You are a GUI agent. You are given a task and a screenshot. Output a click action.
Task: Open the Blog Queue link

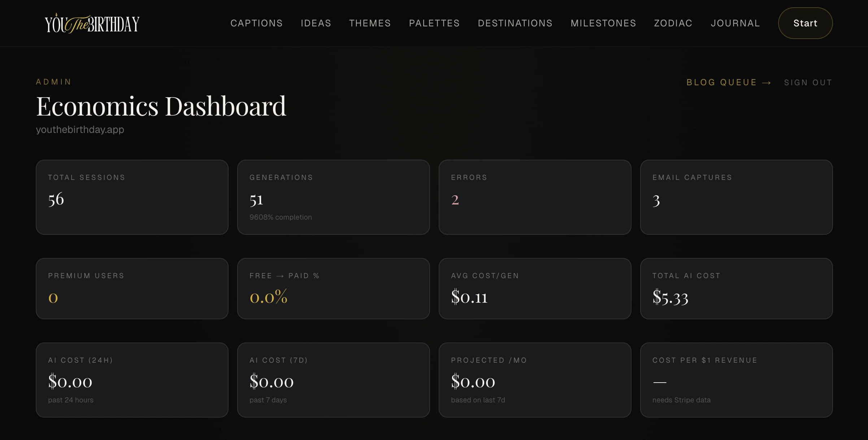pos(721,83)
